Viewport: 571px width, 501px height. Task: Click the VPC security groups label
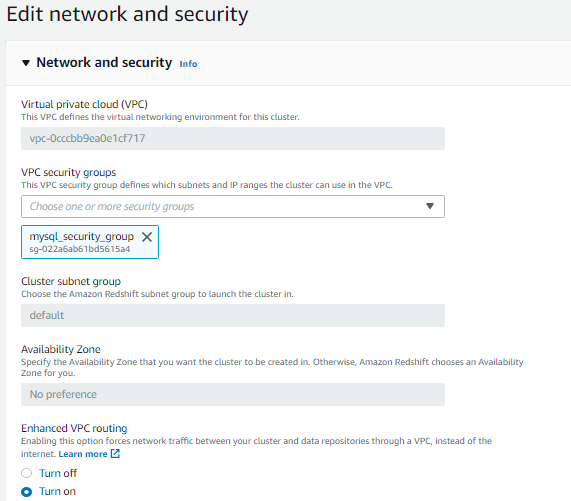[68, 172]
